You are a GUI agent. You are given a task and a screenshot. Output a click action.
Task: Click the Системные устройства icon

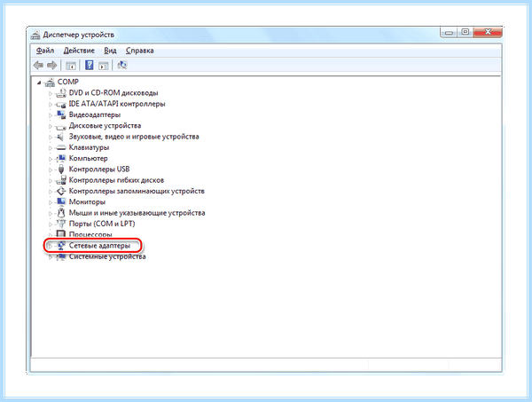coord(61,256)
